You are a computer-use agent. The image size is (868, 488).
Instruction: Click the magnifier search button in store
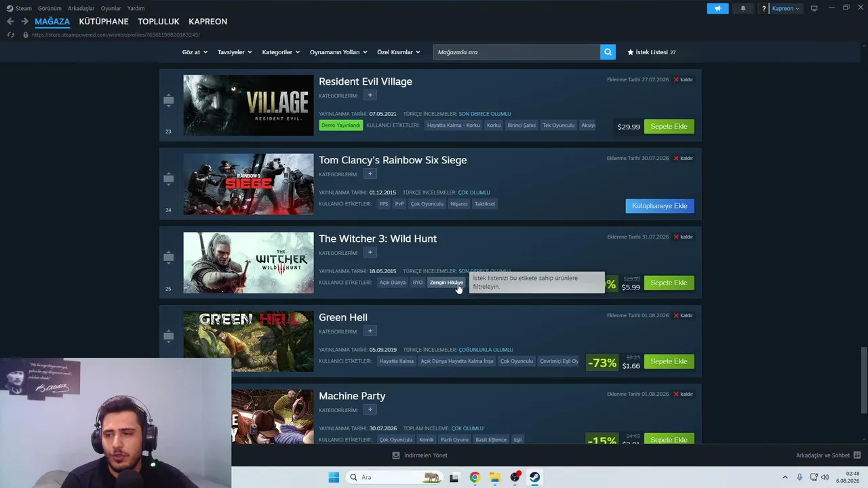(x=608, y=52)
